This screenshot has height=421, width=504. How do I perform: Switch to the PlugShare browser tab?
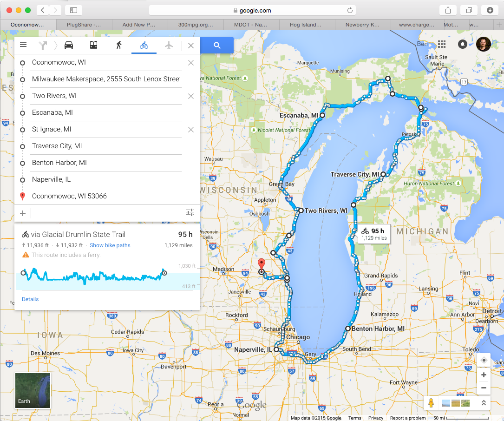pos(83,25)
